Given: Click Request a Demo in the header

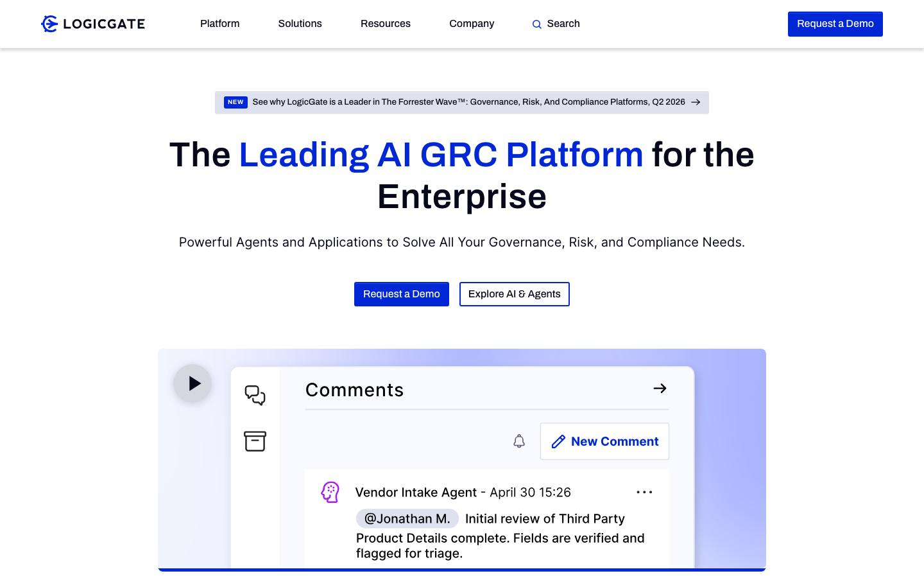Looking at the screenshot, I should pyautogui.click(x=835, y=24).
